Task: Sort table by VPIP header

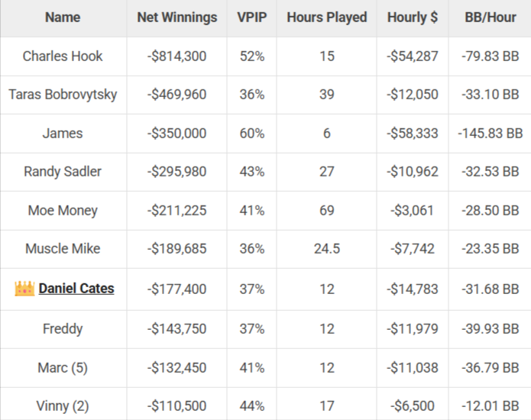Action: (x=251, y=18)
